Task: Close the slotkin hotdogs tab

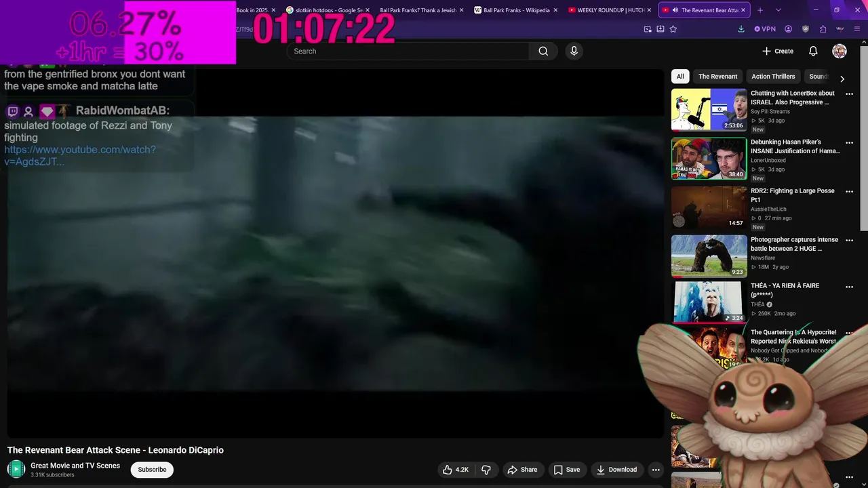Action: (x=367, y=10)
